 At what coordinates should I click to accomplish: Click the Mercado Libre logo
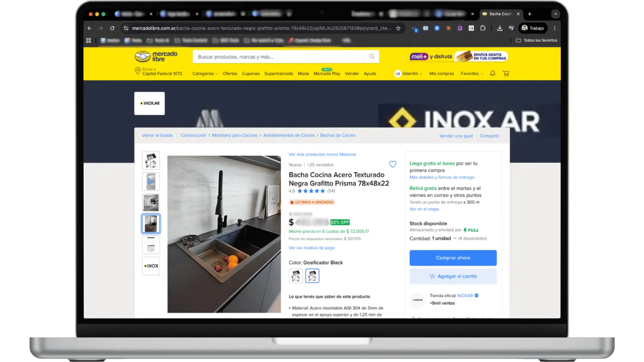[x=156, y=56]
